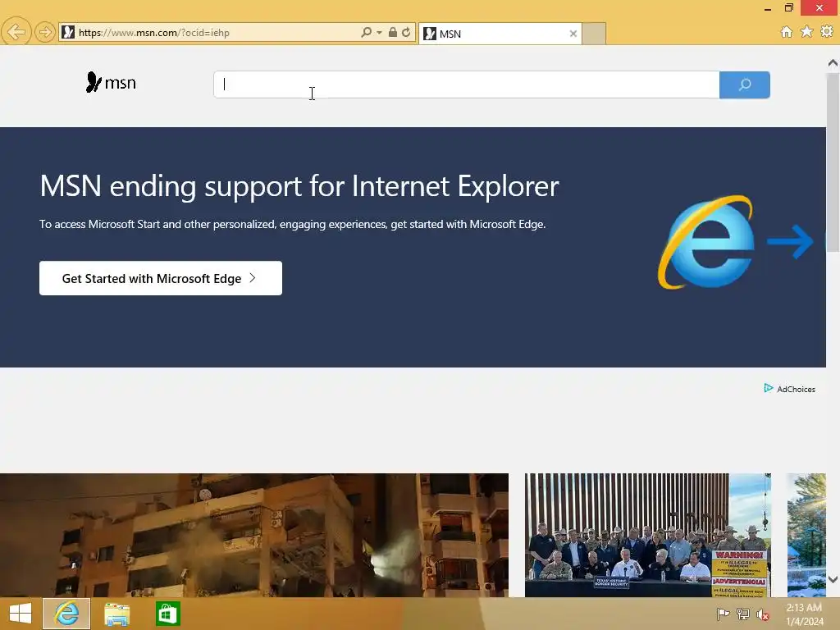The width and height of the screenshot is (840, 630).
Task: Open the address bar autocomplete dropdown arrow
Action: (x=379, y=33)
